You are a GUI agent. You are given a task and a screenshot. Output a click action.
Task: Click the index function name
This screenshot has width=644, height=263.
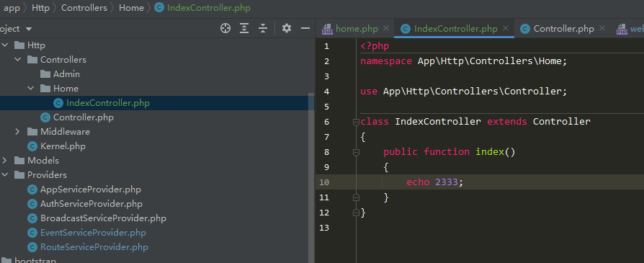click(x=490, y=152)
